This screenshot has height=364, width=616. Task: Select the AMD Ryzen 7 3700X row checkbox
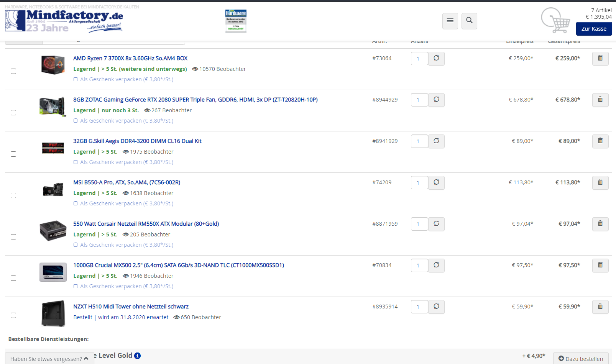point(13,71)
